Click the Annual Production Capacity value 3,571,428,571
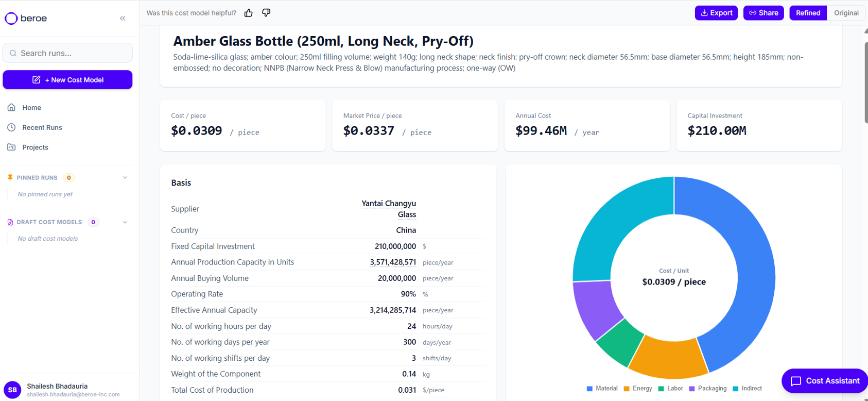The height and width of the screenshot is (401, 868). coord(393,262)
